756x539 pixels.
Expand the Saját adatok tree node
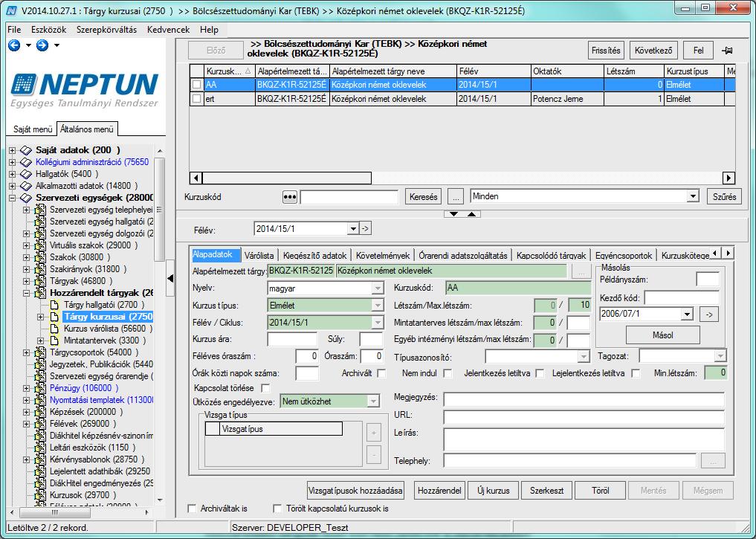click(13, 150)
